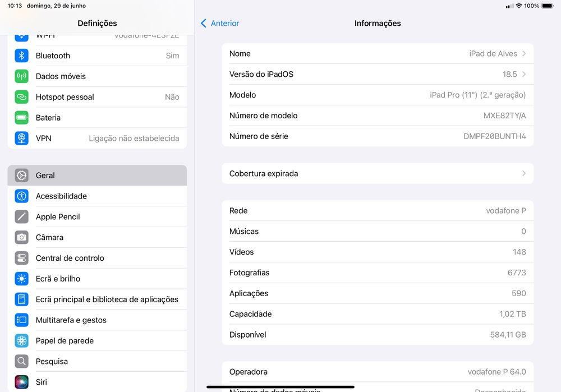The width and height of the screenshot is (561, 392).
Task: Edit device name iPad de Alves
Action: click(x=493, y=54)
